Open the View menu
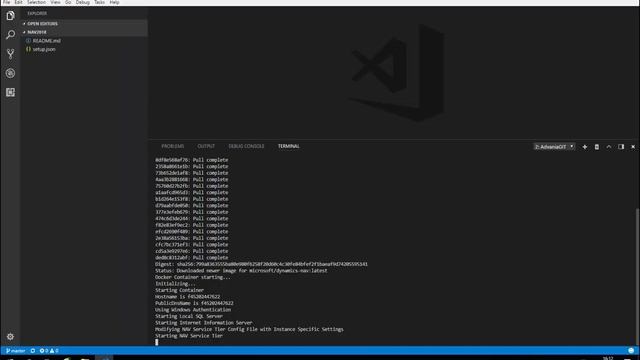This screenshot has height=360, width=640. [55, 2]
